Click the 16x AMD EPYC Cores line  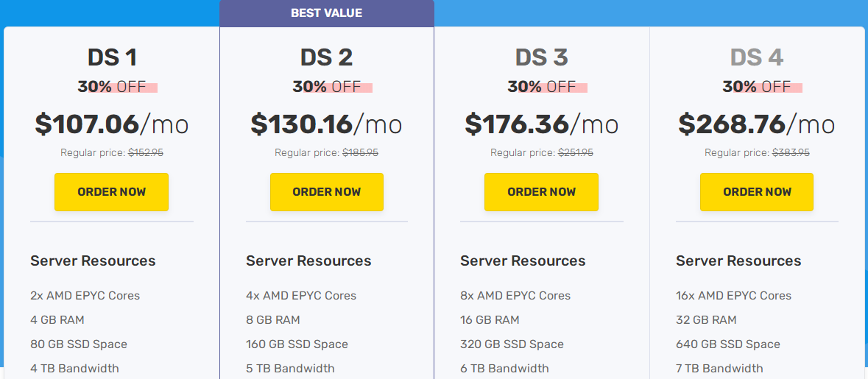click(x=733, y=296)
